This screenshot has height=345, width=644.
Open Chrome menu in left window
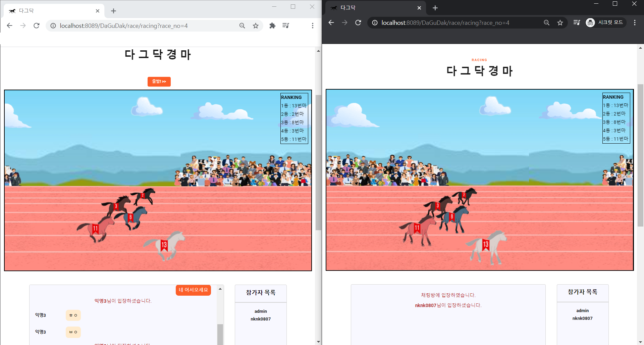[x=313, y=26]
